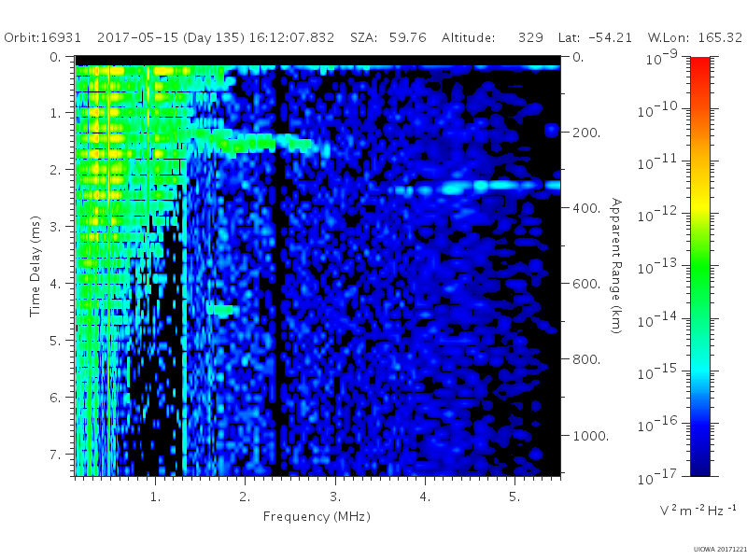
Task: Click apparent range tick label 200.
Action: click(x=586, y=133)
